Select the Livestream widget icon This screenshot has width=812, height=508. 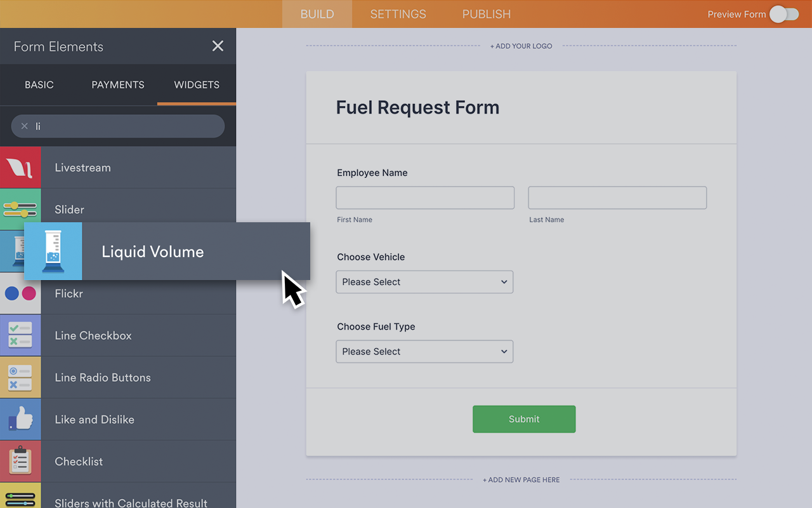point(20,167)
